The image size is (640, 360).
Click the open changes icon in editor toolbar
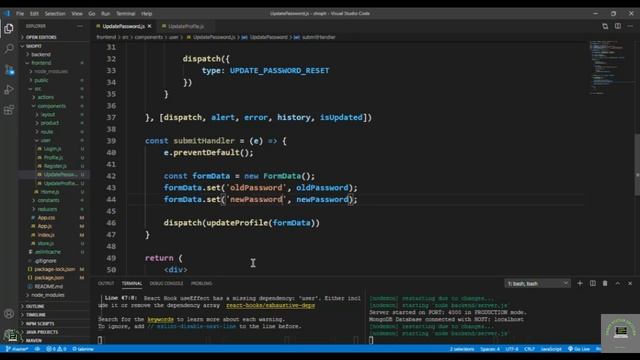pyautogui.click(x=605, y=26)
